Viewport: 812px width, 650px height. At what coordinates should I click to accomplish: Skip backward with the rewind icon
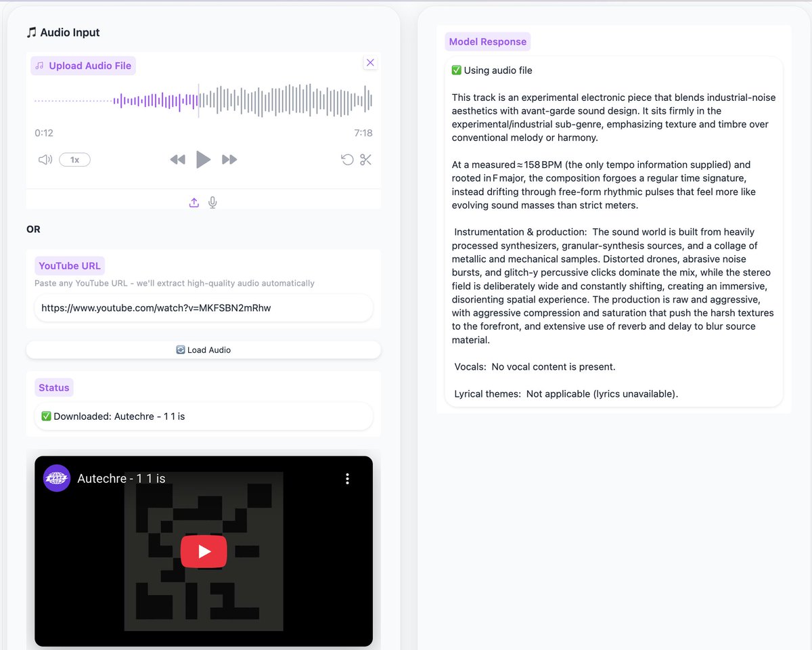(x=177, y=160)
